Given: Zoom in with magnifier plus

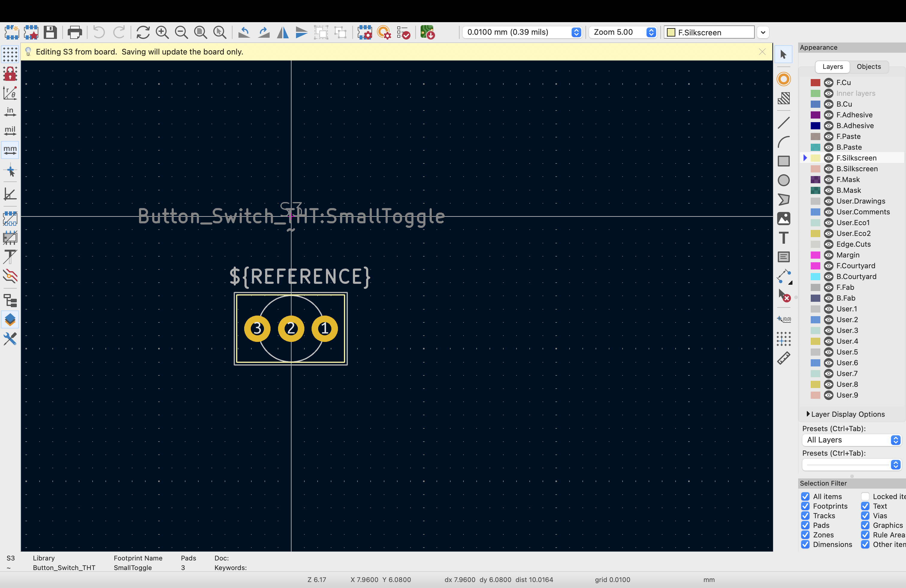Looking at the screenshot, I should [162, 32].
